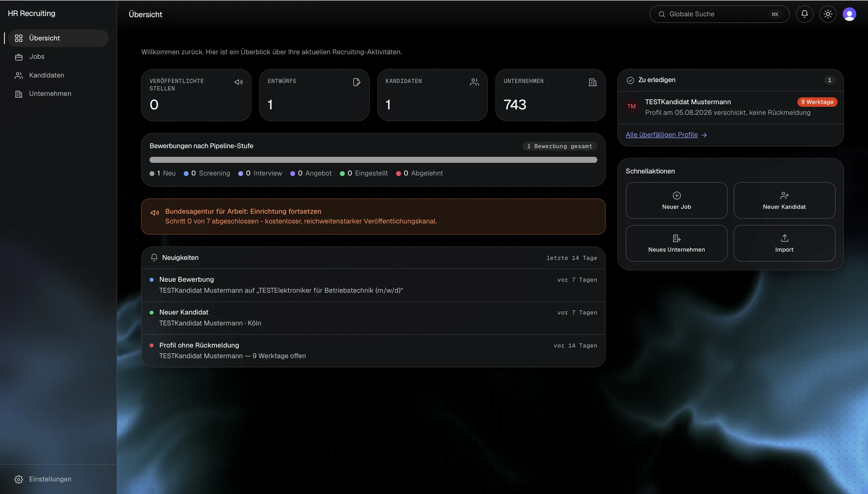The width and height of the screenshot is (868, 494).
Task: Click the people icon on Kandidaten card
Action: click(474, 82)
